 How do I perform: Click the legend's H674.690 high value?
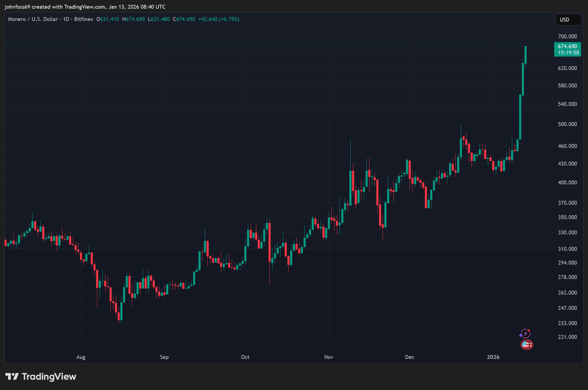(x=133, y=19)
